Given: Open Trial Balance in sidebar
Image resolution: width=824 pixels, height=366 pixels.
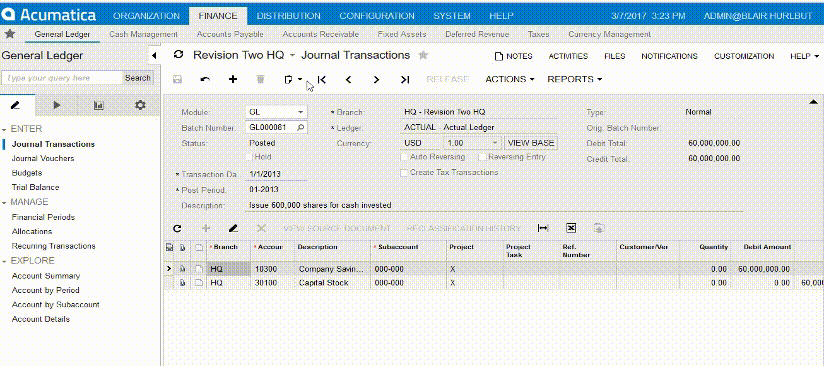Looking at the screenshot, I should coord(35,187).
